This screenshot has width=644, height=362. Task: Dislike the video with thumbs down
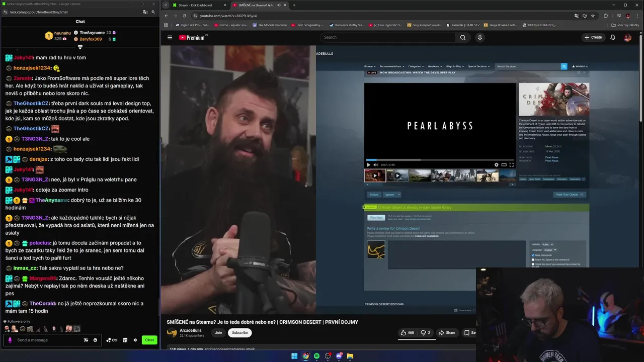pos(426,332)
